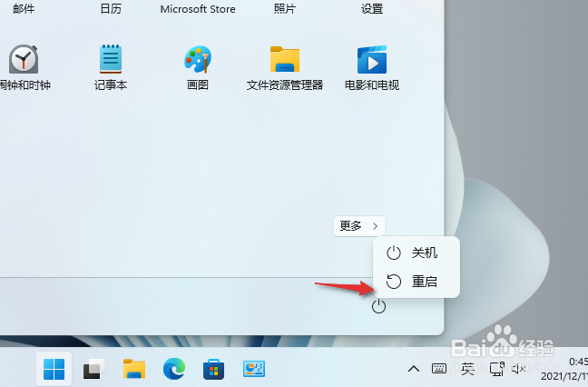Viewport: 588px width, 387px height.
Task: Open the Mail app label (邮件)
Action: (x=24, y=9)
